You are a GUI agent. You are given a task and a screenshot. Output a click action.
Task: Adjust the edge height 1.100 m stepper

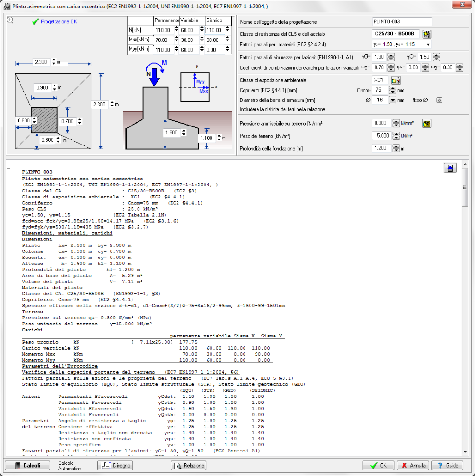pyautogui.click(x=219, y=138)
